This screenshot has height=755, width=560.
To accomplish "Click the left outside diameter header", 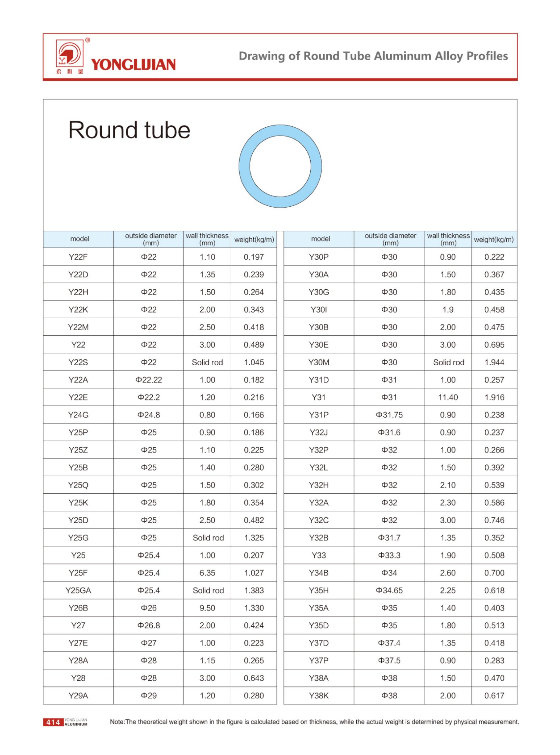I will click(150, 239).
